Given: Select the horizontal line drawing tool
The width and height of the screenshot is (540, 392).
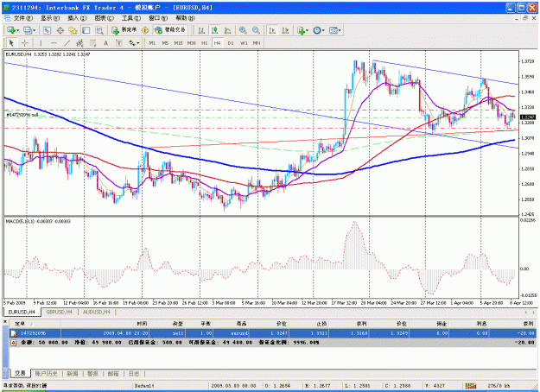Looking at the screenshot, I should point(54,43).
